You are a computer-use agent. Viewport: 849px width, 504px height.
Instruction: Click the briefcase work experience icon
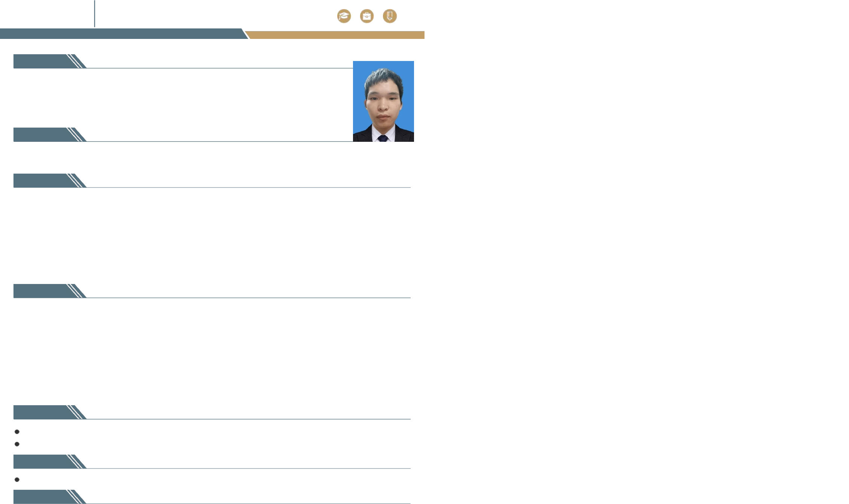367,16
